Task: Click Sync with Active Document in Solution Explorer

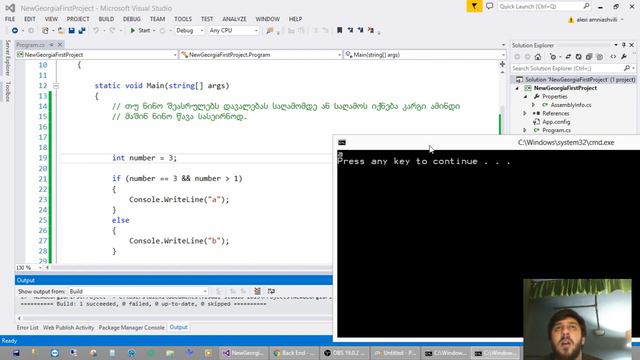Action: 568,57
